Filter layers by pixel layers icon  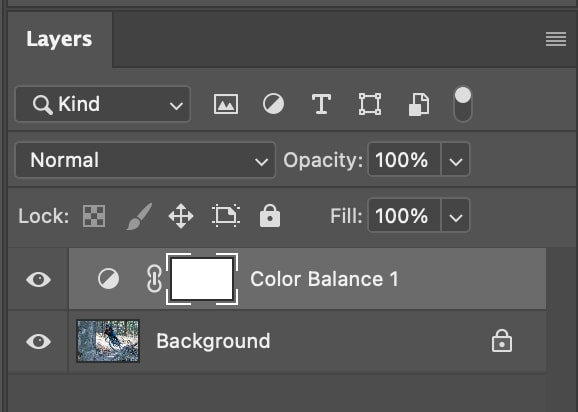click(226, 104)
